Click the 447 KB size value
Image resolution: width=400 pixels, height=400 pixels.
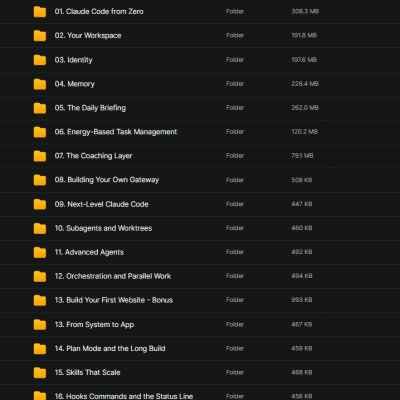tap(302, 204)
